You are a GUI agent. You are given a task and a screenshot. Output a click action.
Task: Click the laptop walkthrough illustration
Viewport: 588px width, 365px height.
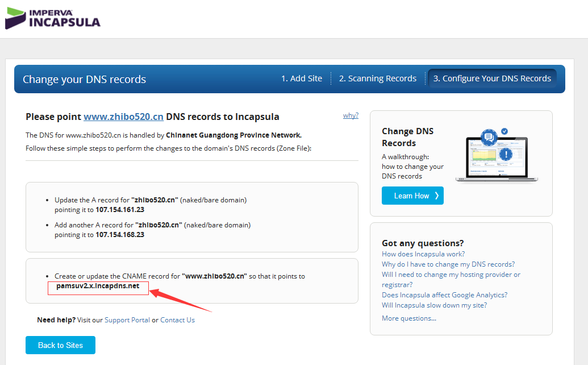pyautogui.click(x=497, y=156)
